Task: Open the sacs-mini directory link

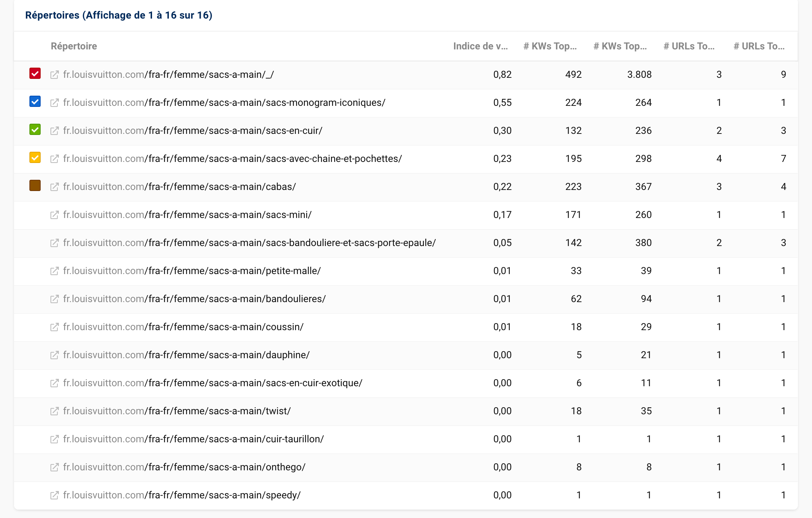Action: (x=187, y=215)
